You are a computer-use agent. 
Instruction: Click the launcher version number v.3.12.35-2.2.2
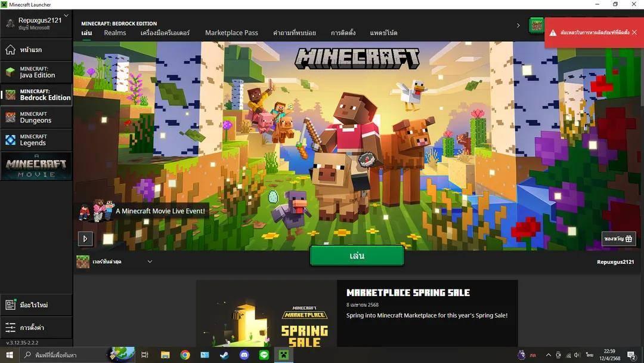22,343
